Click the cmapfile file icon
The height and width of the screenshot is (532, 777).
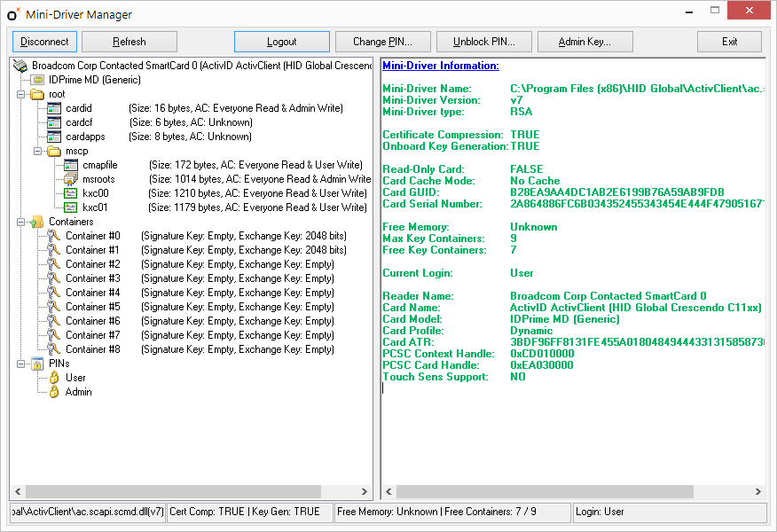[71, 165]
